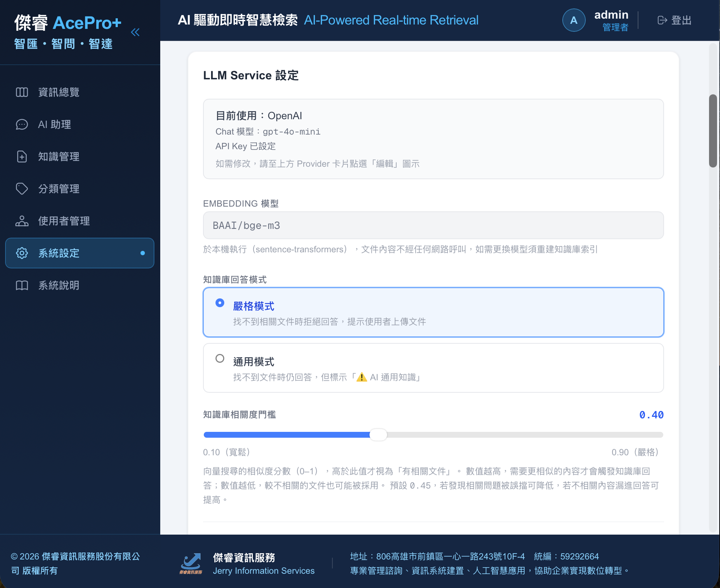Click the 系統設定 gear icon

pos(22,253)
